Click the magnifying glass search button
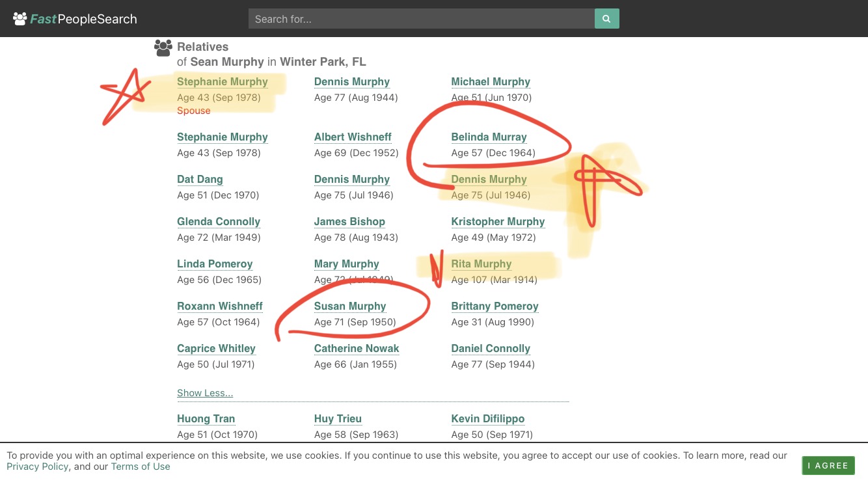The width and height of the screenshot is (868, 488). (x=606, y=19)
